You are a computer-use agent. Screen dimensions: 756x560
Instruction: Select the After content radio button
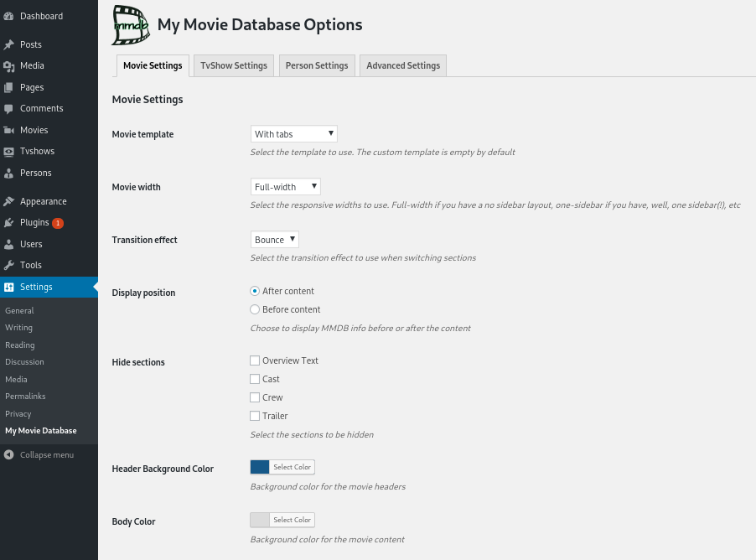coord(255,291)
